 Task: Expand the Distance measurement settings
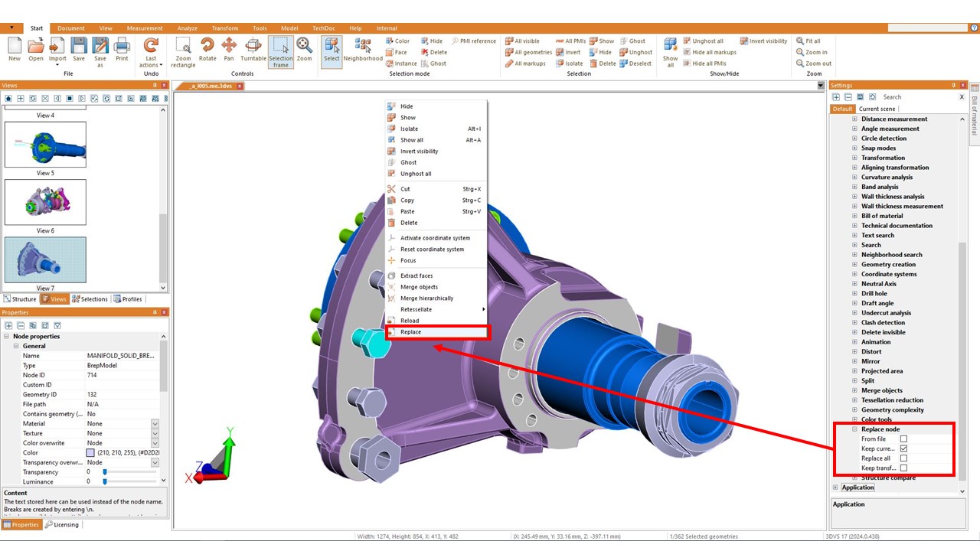point(855,119)
